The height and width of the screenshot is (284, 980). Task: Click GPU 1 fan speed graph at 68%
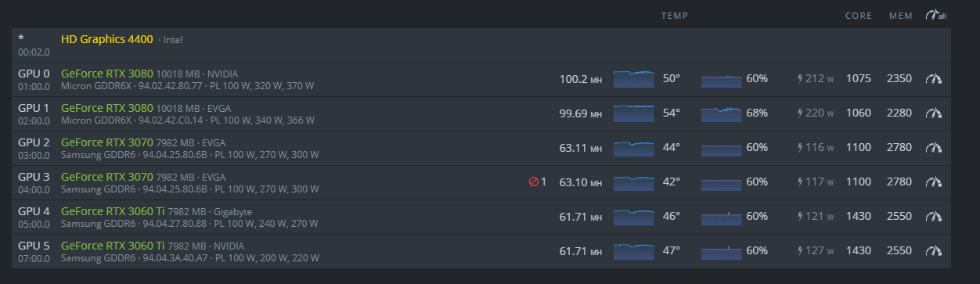(x=721, y=113)
